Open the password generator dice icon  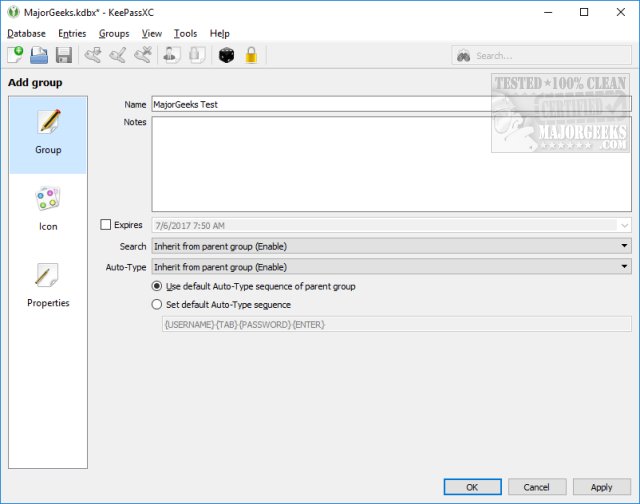coord(226,55)
